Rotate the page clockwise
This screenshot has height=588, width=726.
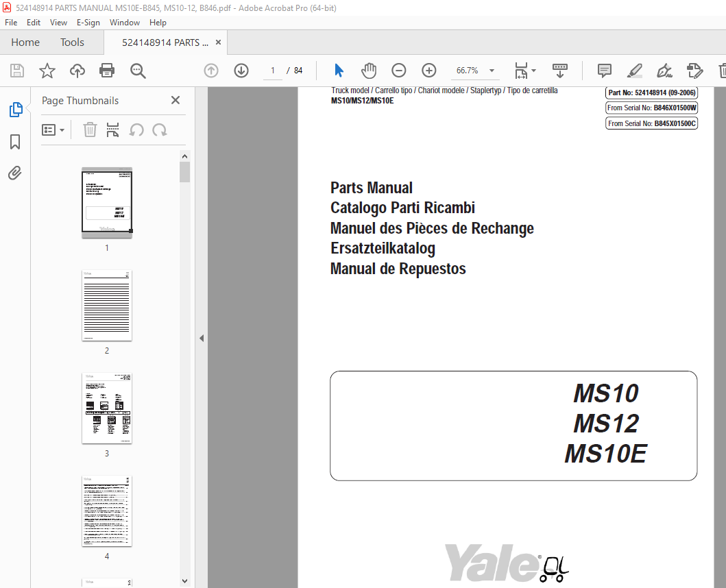(160, 130)
